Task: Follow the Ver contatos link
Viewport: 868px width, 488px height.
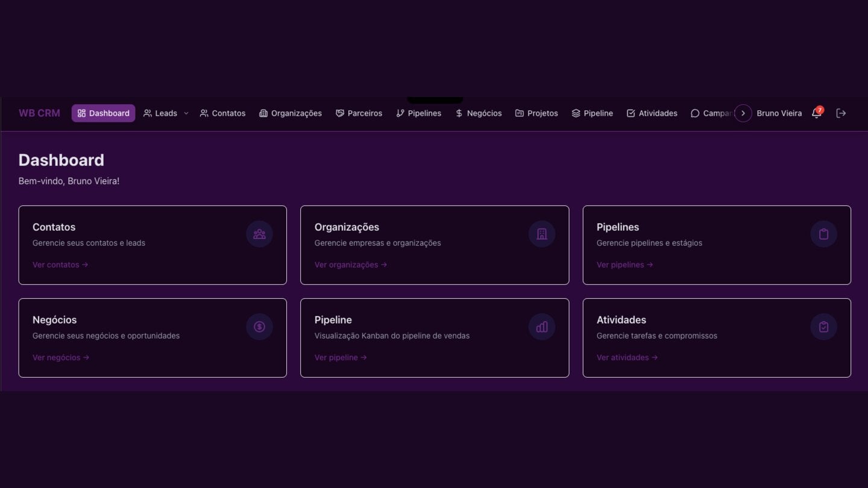Action: [60, 264]
